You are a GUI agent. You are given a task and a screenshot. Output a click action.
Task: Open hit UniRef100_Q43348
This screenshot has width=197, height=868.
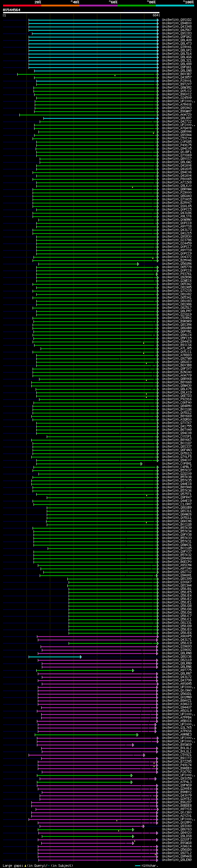[x=177, y=26]
